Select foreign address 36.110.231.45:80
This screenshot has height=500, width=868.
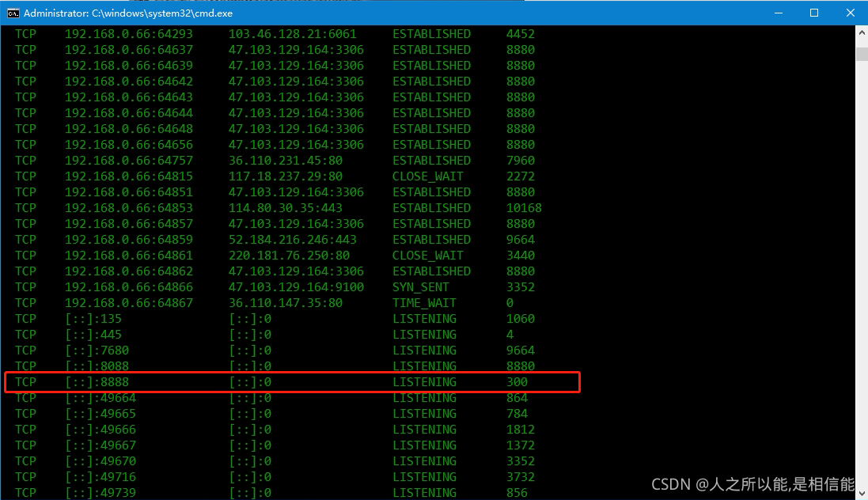click(286, 161)
